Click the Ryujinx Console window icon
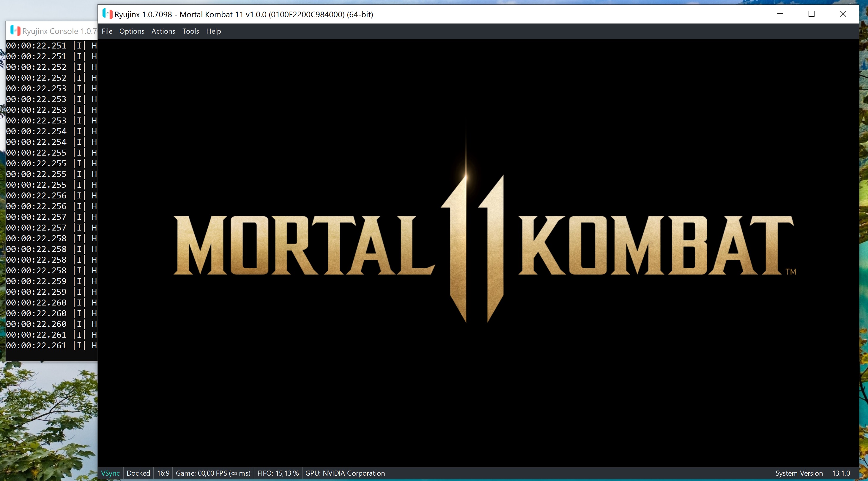Viewport: 868px width, 481px height. [x=15, y=30]
